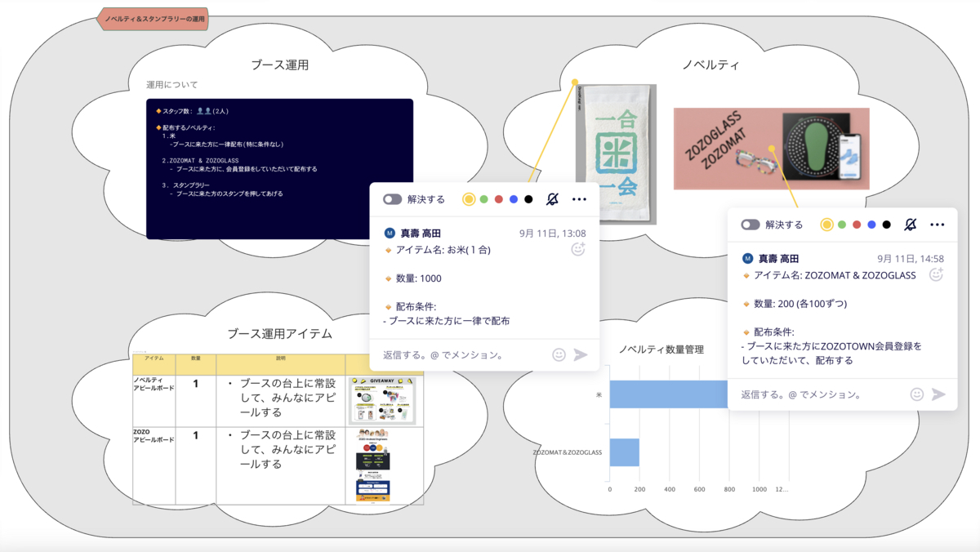This screenshot has height=552, width=980.
Task: Click the ブース運用 cloud title
Action: [x=279, y=65]
